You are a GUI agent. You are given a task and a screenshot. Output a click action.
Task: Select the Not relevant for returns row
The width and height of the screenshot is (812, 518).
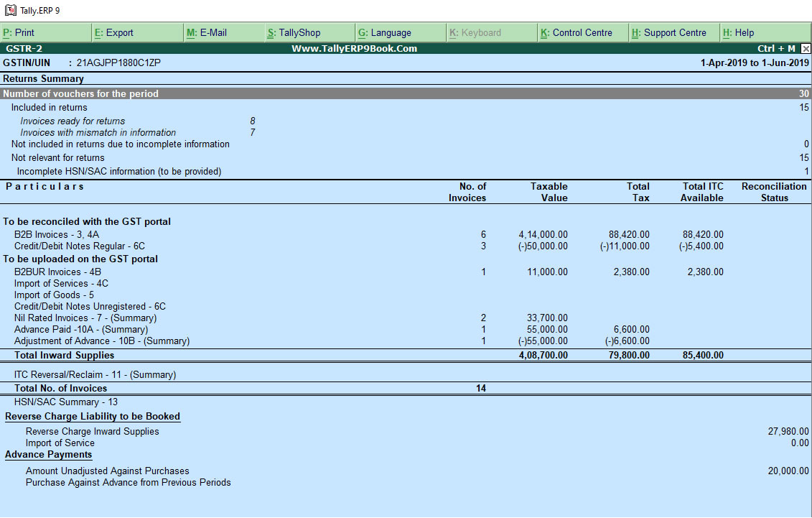point(406,157)
